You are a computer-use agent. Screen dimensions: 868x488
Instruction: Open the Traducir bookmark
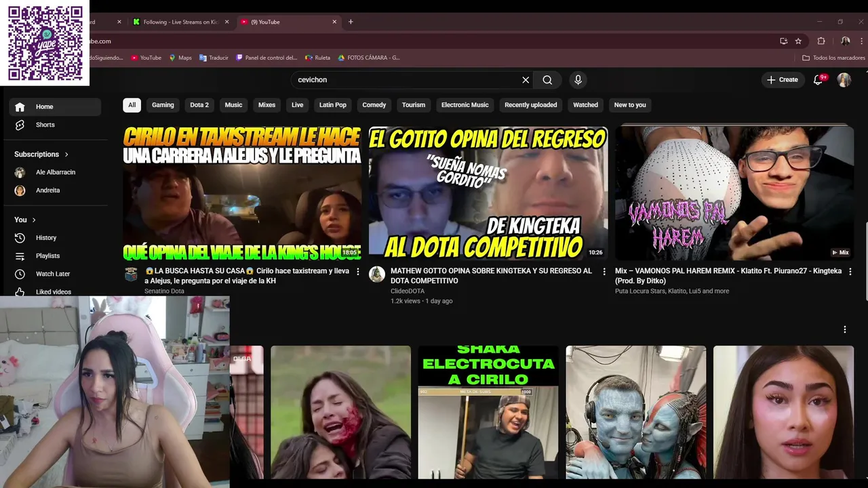click(214, 58)
